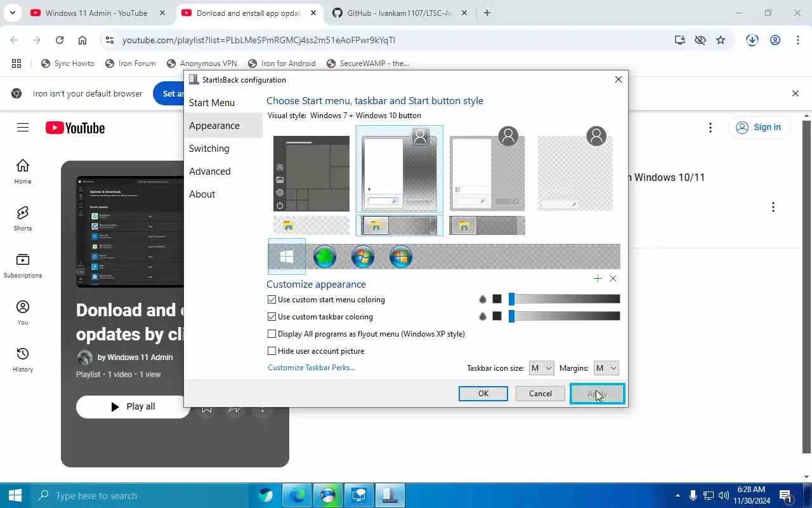Add a custom start button image (plus icon)
This screenshot has width=812, height=508.
598,278
